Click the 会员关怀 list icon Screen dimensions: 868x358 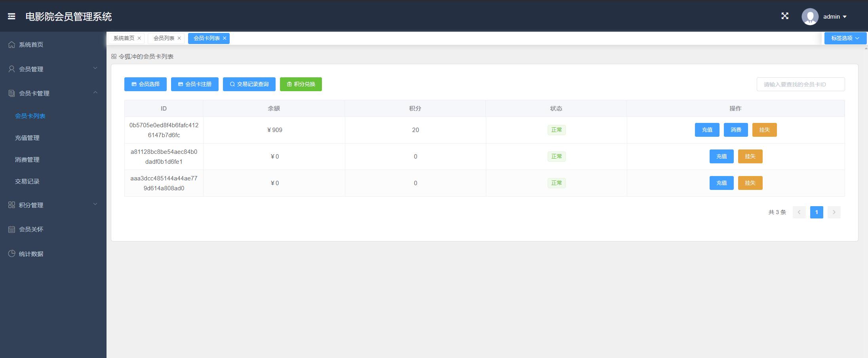pos(11,229)
